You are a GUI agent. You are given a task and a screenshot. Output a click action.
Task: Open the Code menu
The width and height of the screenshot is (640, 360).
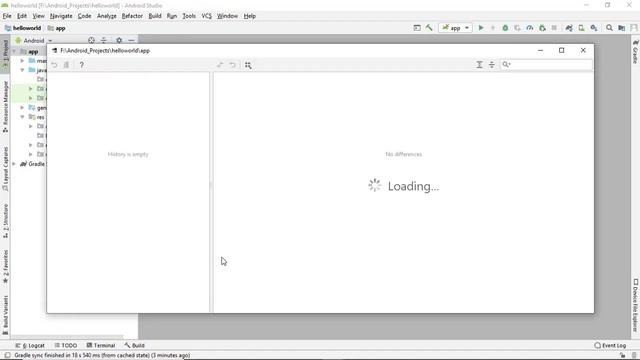tap(84, 16)
